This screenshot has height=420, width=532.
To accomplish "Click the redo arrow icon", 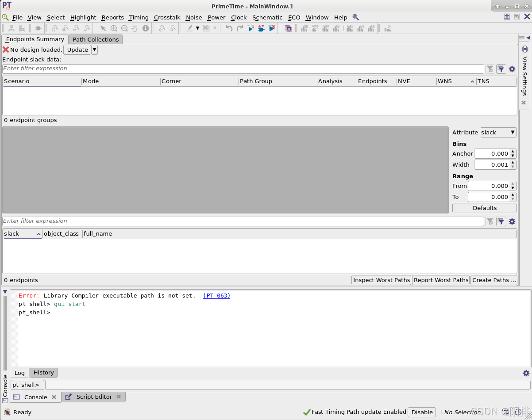I will pos(240,28).
